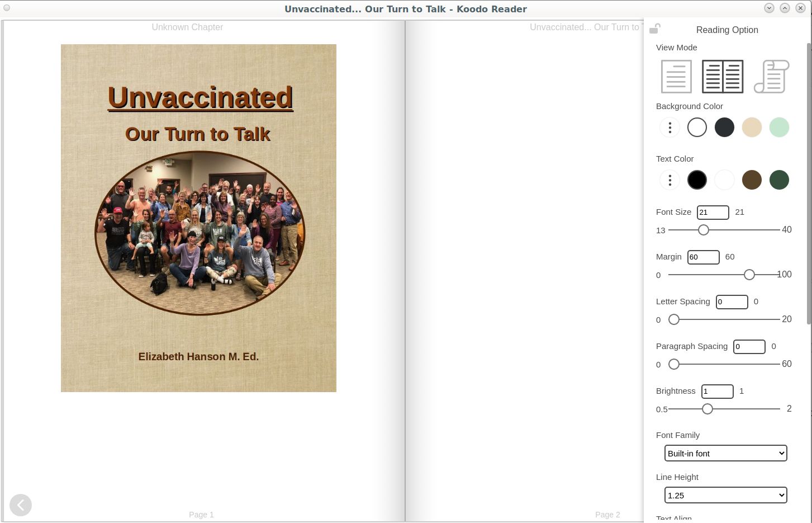This screenshot has height=523, width=812.
Task: Choose dark background color
Action: point(724,128)
